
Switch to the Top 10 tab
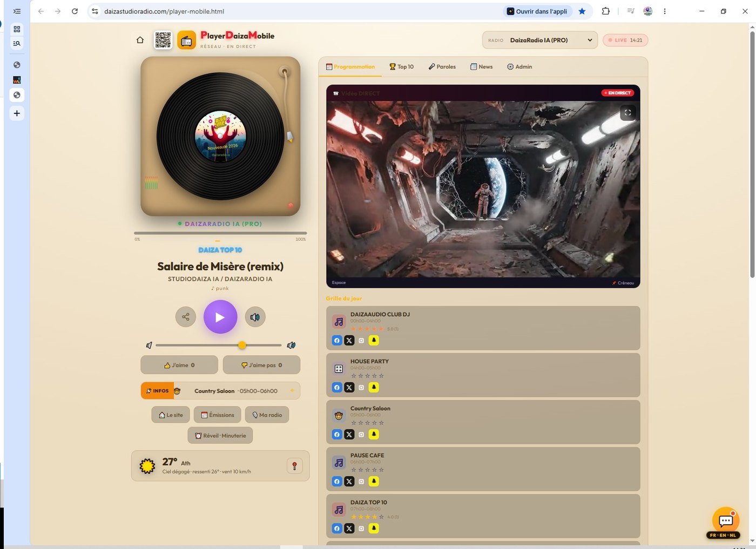401,67
